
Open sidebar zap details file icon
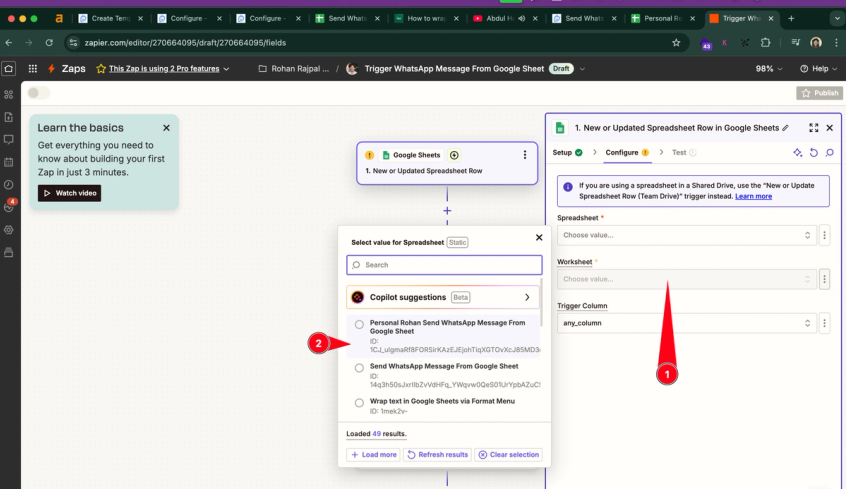pos(9,117)
